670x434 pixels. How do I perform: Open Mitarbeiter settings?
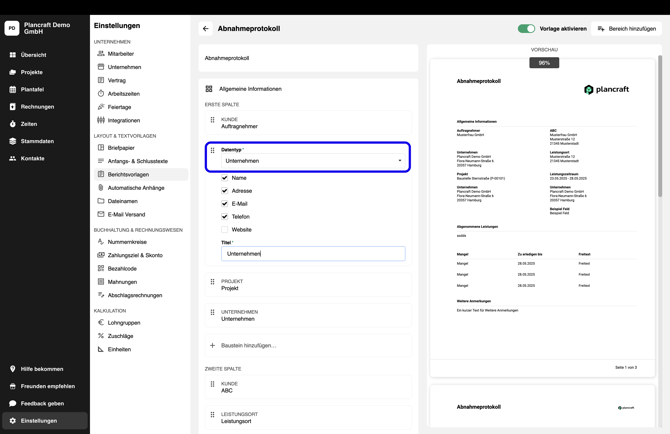[x=141, y=54]
